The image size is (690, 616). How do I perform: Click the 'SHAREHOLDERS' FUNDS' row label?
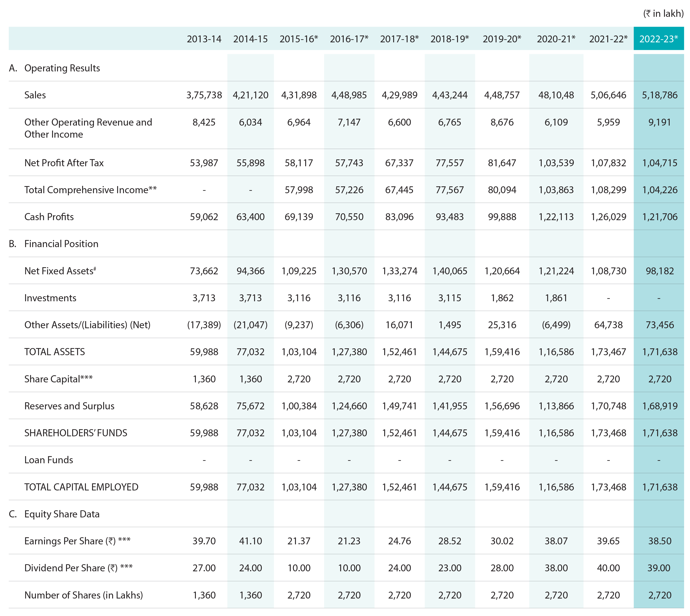76,433
